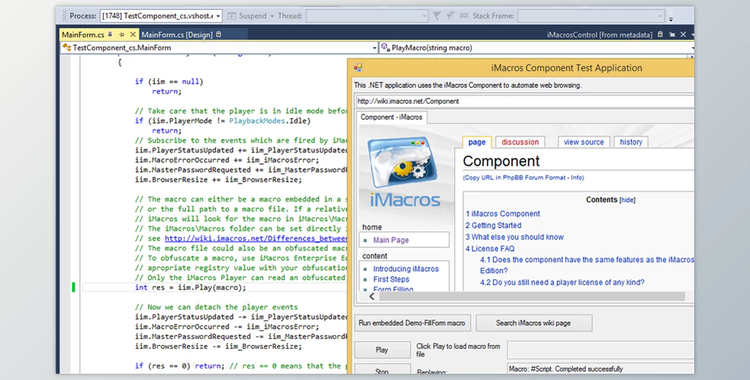The image size is (750, 380).
Task: Open the Process dropdown listing TestComponent_cs.vshost
Action: pyautogui.click(x=161, y=16)
